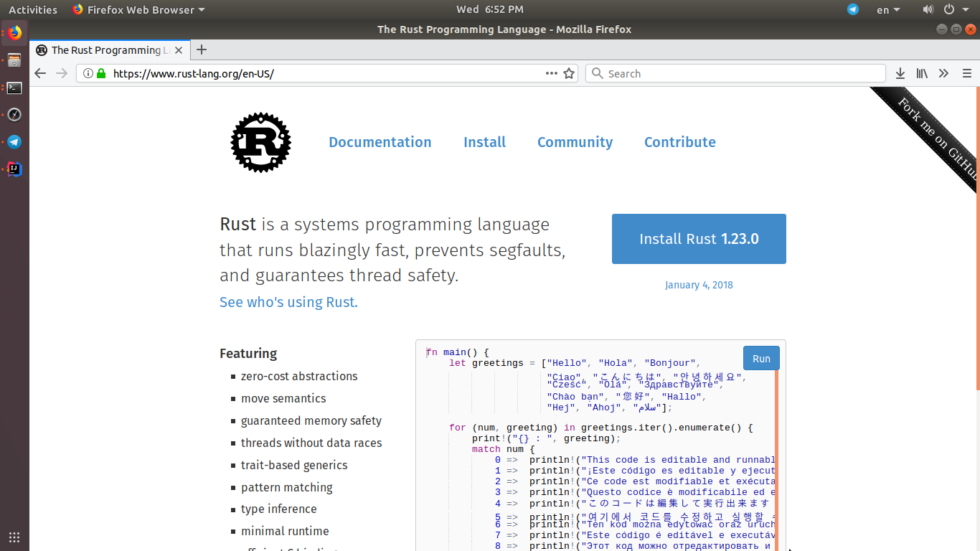The image size is (980, 551).
Task: Click the Install Rust 1.23.0 button
Action: [x=699, y=239]
